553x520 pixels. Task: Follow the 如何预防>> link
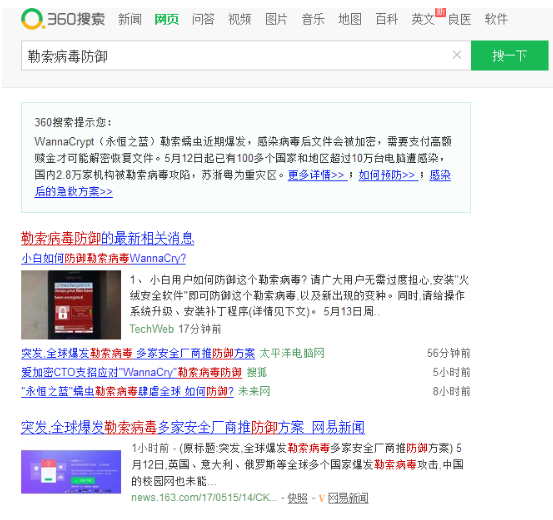387,175
